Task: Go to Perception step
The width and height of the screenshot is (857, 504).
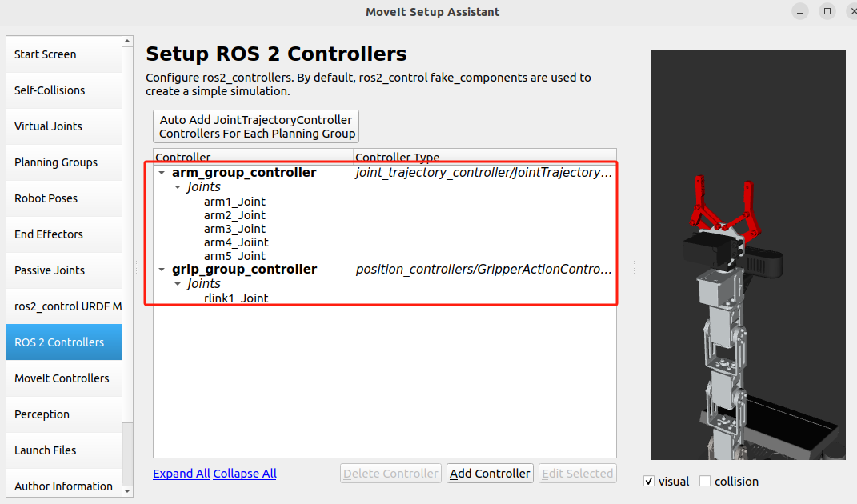Action: tap(64, 414)
